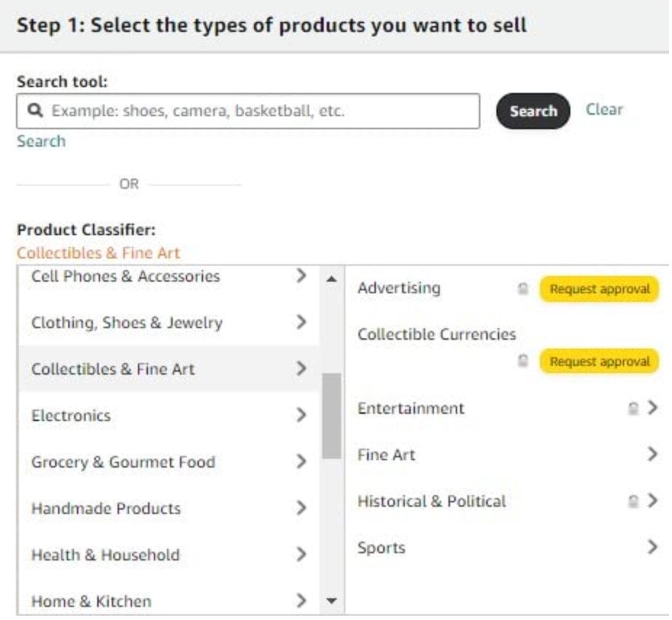Click the lock icon beside Historical & Political
Image resolution: width=672 pixels, height=620 pixels.
tap(634, 501)
